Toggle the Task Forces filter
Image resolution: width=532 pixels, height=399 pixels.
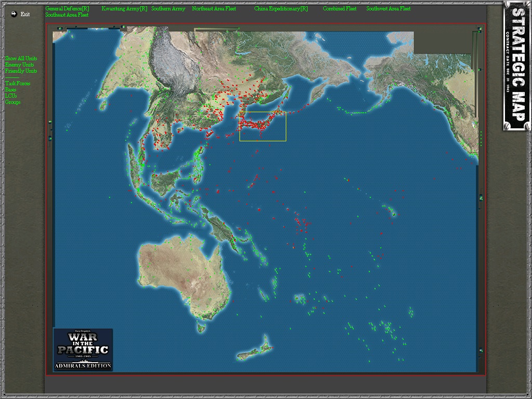click(x=17, y=83)
